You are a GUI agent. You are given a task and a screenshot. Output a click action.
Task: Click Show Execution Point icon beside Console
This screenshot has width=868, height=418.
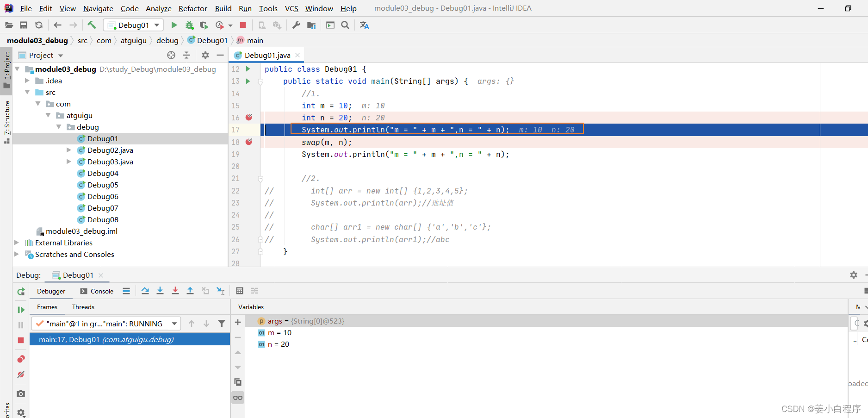(126, 291)
